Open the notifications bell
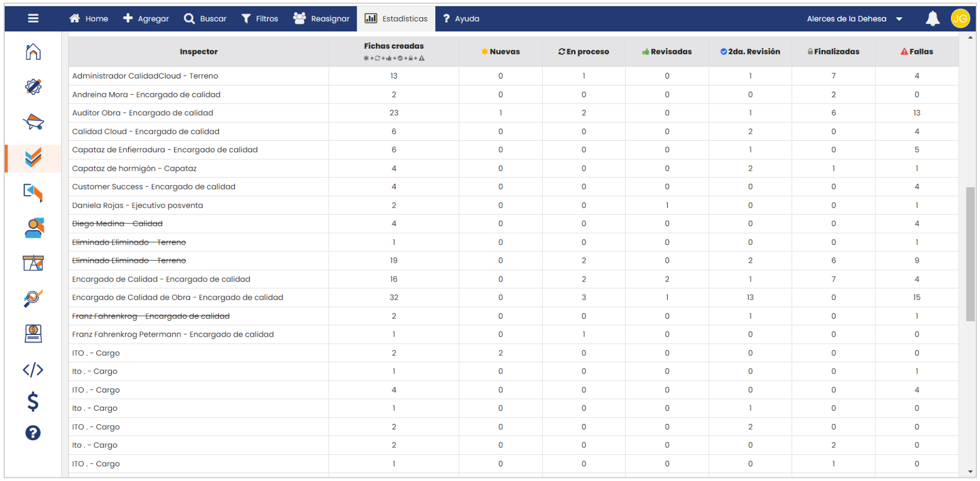Screen dimensions: 980x481 pyautogui.click(x=932, y=19)
